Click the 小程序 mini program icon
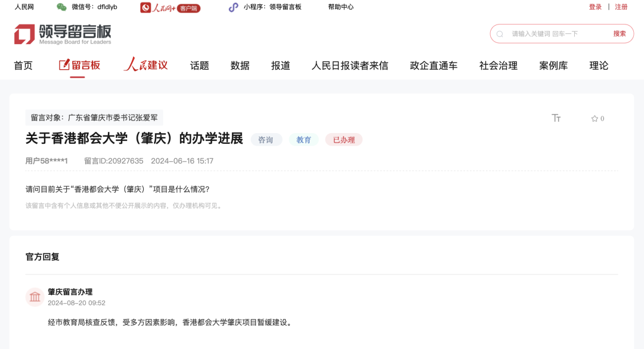Screen dimensions: 644x349 coord(233,7)
